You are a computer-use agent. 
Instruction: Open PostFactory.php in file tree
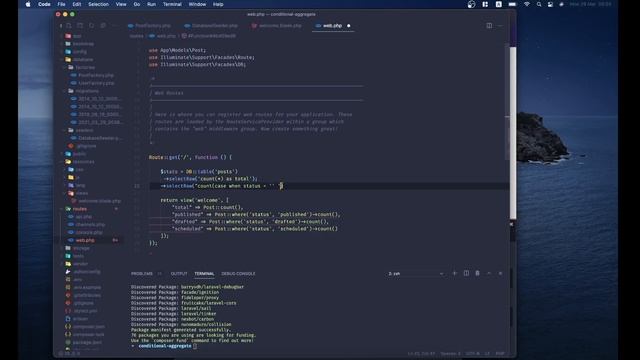tap(96, 75)
